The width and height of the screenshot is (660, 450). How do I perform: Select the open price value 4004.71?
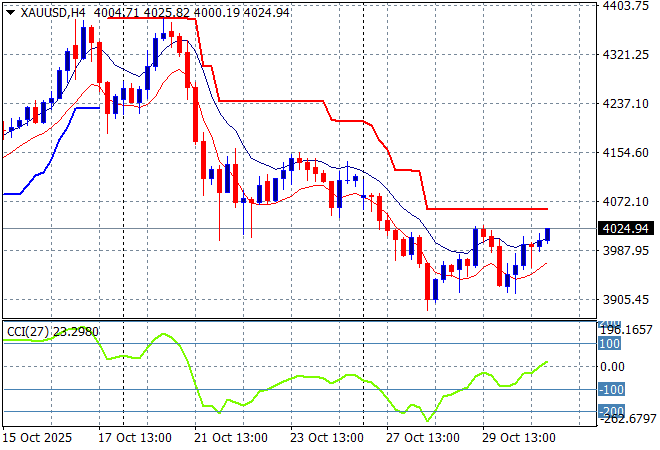[x=117, y=13]
